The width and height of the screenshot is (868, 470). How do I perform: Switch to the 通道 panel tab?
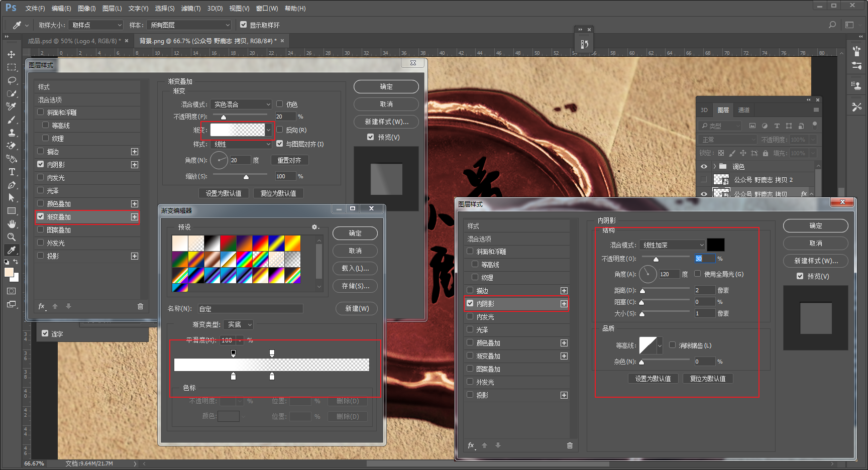pyautogui.click(x=744, y=110)
